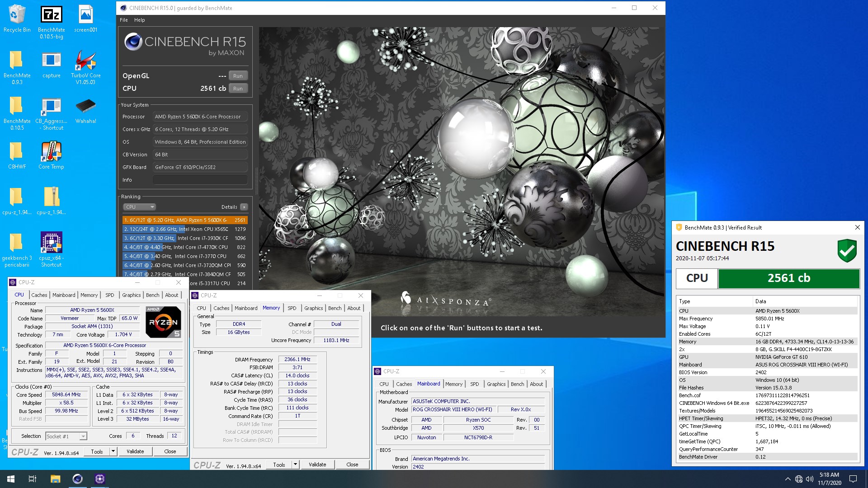Open the left cpu-z_1.94 folder icon
This screenshot has height=488, width=868.
click(x=17, y=202)
